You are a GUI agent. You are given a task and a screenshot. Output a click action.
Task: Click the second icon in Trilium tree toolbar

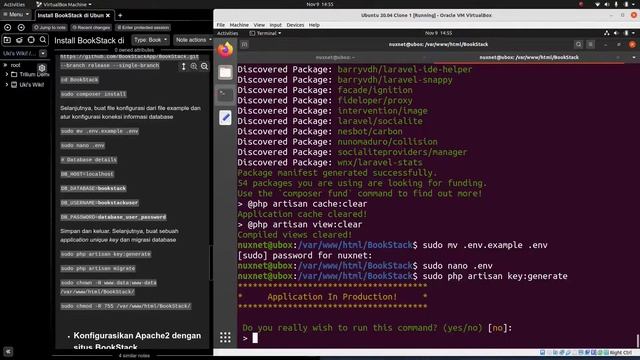point(19,40)
